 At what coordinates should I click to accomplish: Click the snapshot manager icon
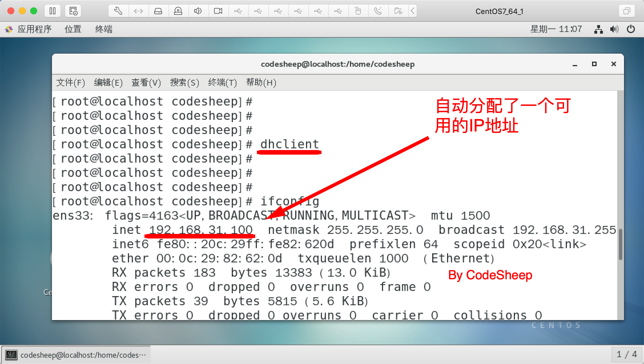tap(73, 11)
